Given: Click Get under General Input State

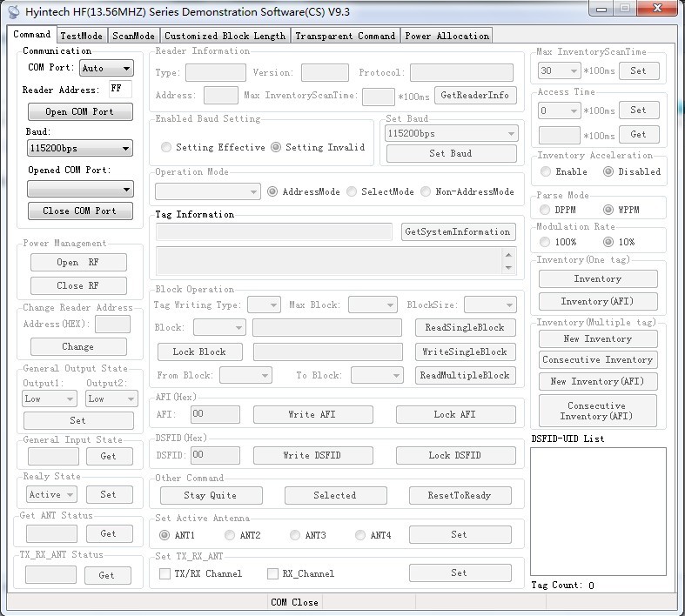Looking at the screenshot, I should click(109, 456).
